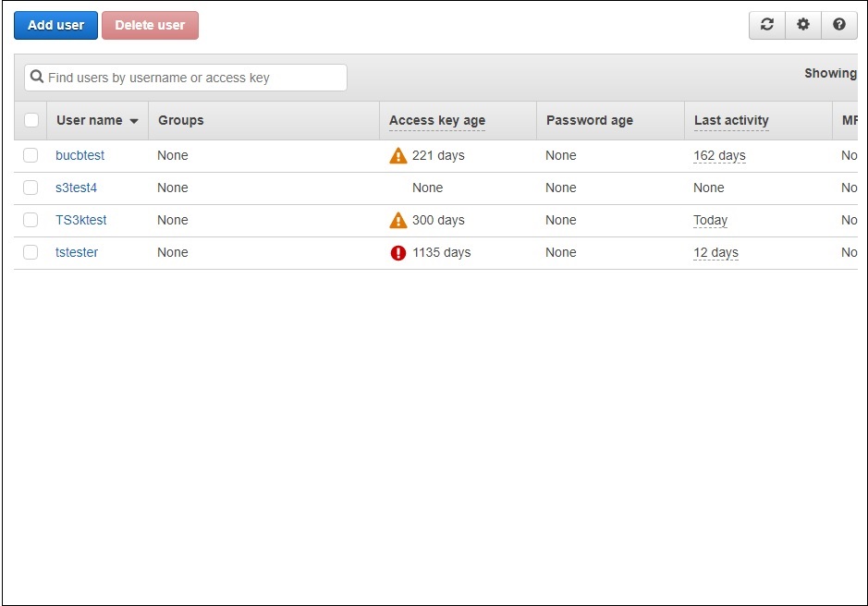Click the Access key age column header
The image size is (868, 606).
436,120
